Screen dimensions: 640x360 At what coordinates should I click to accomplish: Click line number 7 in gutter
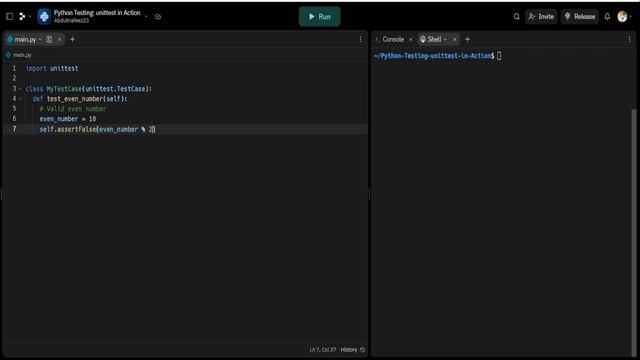[x=14, y=129]
